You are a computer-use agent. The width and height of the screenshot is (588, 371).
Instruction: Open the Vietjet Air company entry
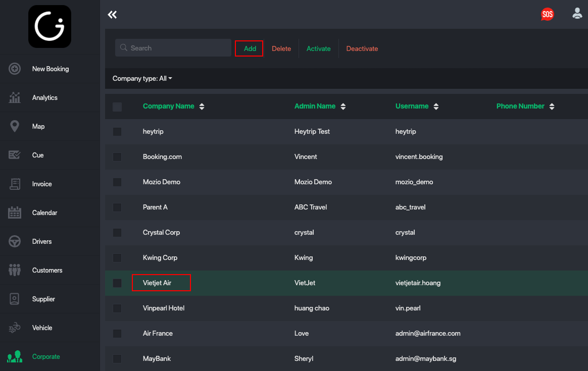click(x=157, y=283)
